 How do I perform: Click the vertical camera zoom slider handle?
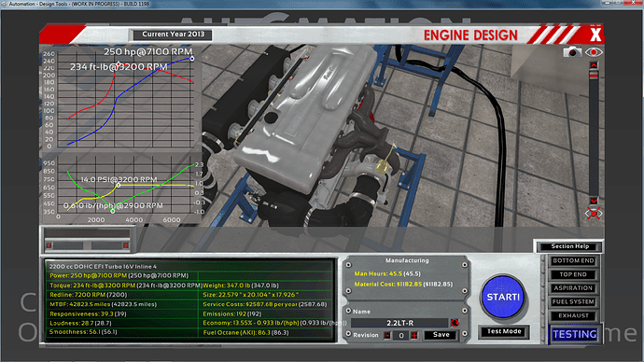pos(594,75)
